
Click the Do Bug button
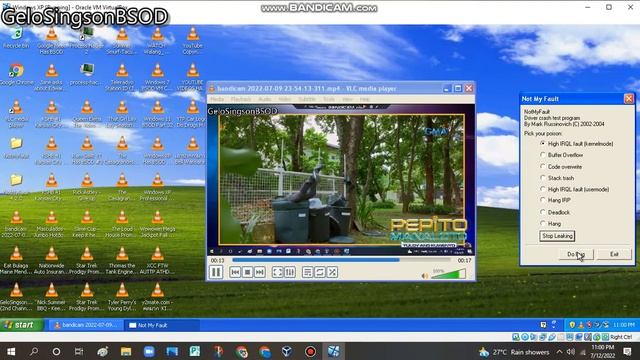[576, 254]
